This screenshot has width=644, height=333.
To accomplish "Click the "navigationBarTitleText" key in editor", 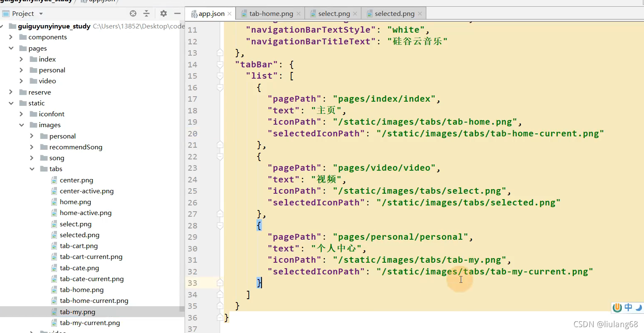I will (311, 41).
